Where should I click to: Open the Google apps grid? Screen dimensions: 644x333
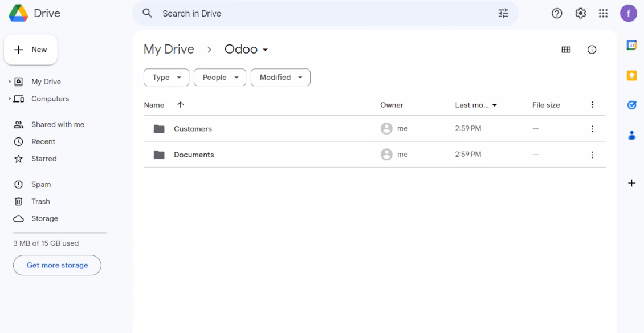point(603,13)
